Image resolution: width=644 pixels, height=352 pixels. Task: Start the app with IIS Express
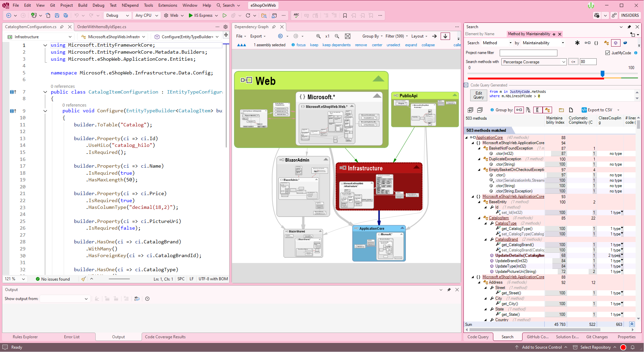(200, 15)
